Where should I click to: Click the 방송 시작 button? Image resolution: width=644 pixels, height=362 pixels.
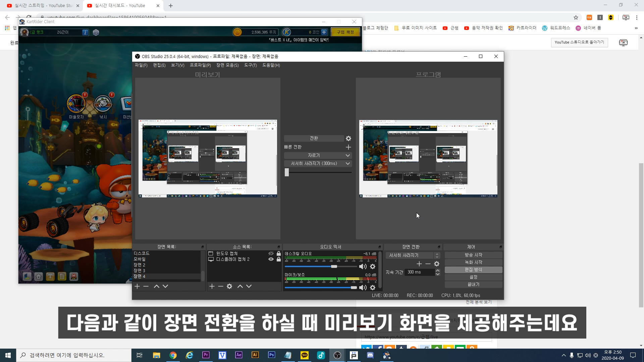(x=473, y=255)
